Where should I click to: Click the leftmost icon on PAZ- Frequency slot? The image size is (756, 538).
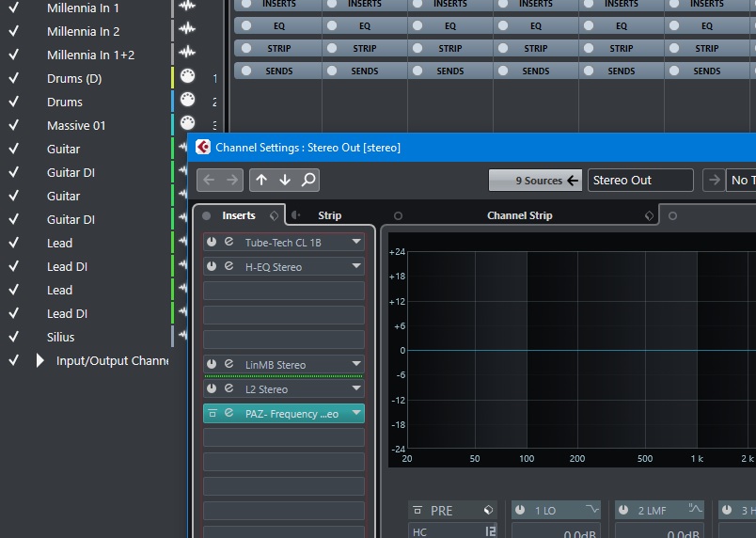click(213, 413)
